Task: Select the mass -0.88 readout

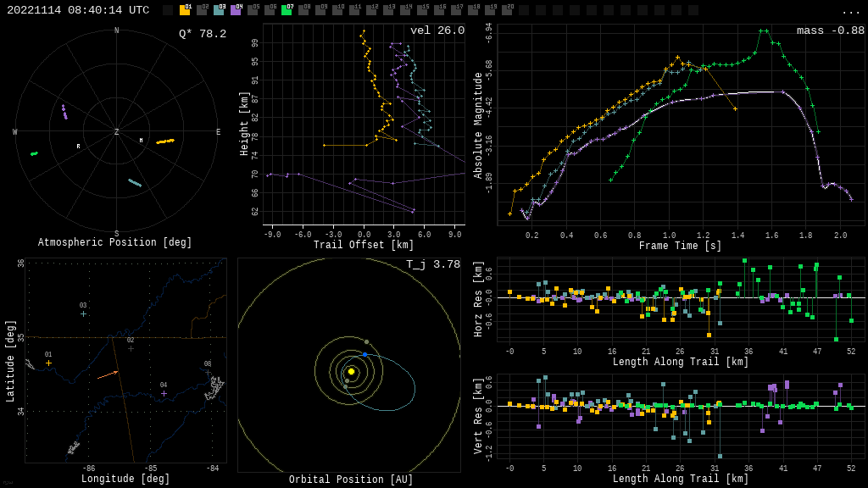Action: pos(830,30)
